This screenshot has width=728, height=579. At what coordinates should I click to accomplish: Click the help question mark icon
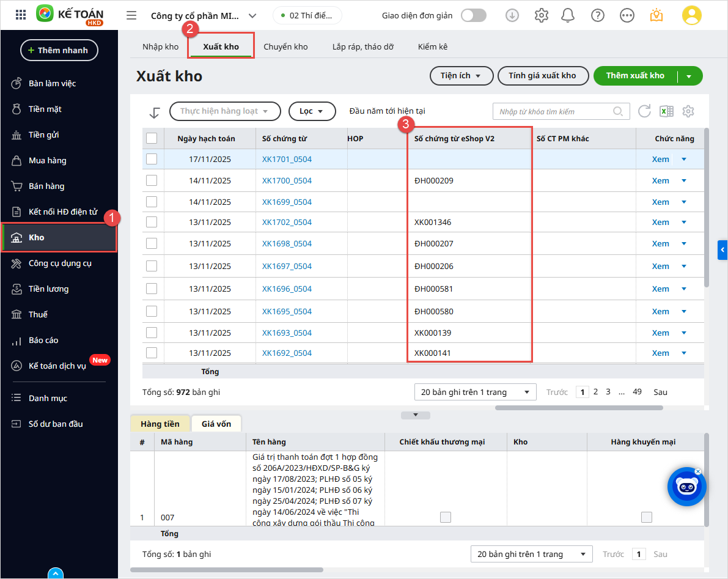tap(598, 15)
